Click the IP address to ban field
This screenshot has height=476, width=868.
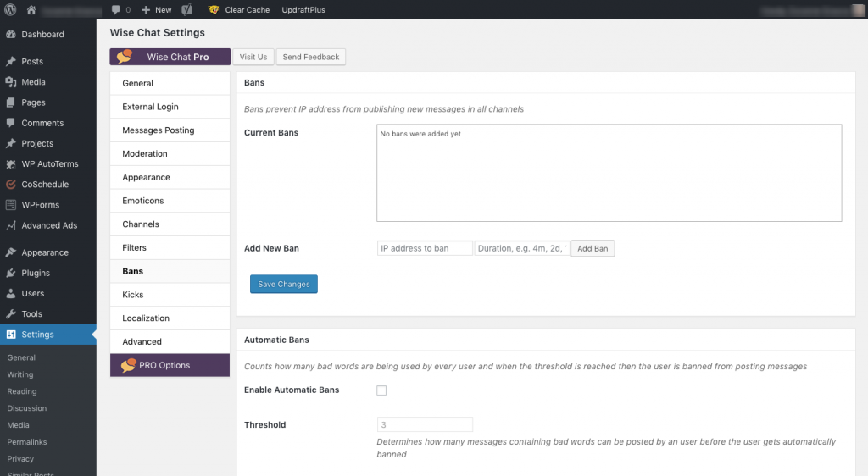tap(425, 248)
